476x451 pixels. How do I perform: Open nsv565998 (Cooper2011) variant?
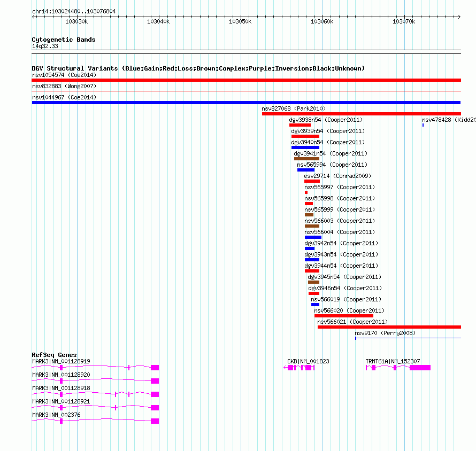click(340, 198)
